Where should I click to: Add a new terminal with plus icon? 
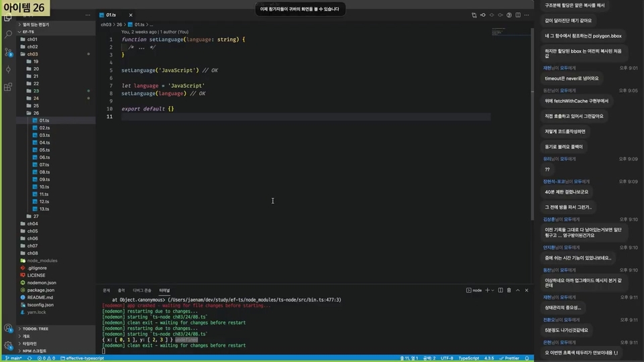(x=488, y=290)
